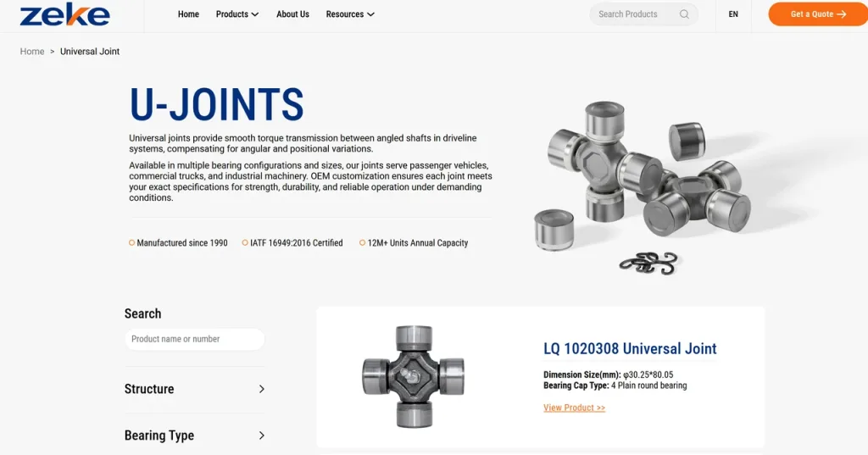The image size is (868, 455).
Task: Click the arrow icon on Get a Quote
Action: coord(842,14)
